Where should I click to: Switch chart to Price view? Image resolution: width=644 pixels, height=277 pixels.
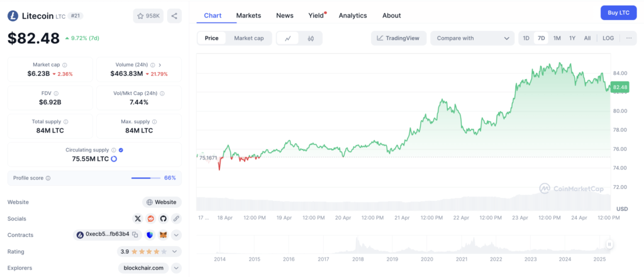[x=212, y=38]
